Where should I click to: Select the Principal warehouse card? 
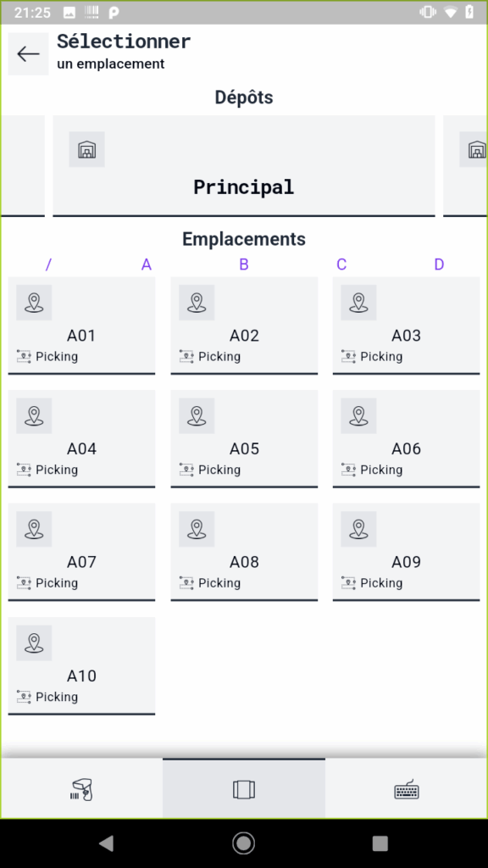243,165
